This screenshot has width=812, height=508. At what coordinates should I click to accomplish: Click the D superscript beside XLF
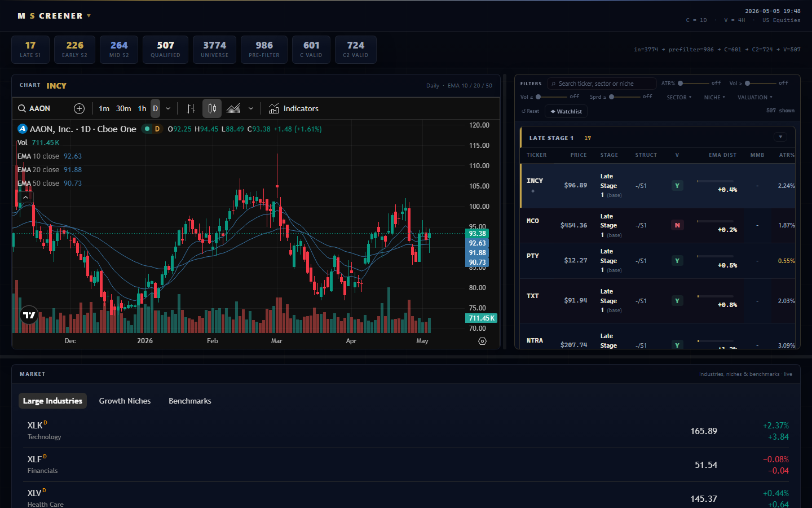click(45, 456)
